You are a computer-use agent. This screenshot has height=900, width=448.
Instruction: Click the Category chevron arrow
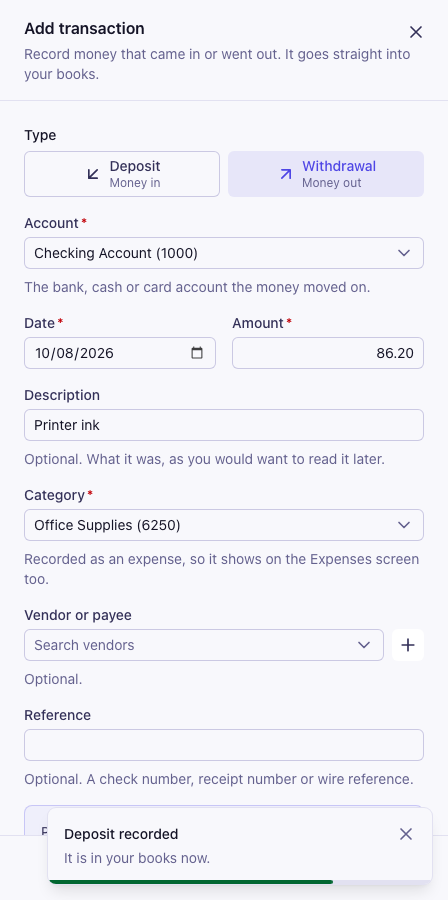tap(404, 525)
